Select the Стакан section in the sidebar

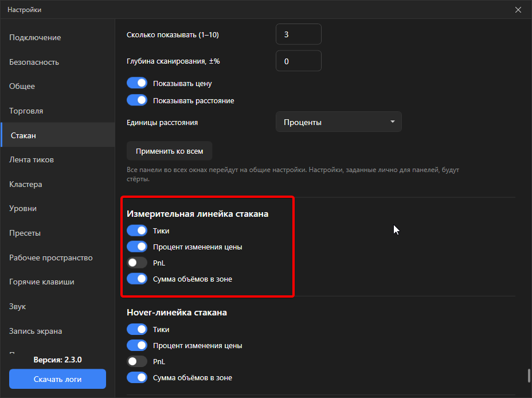[58, 135]
